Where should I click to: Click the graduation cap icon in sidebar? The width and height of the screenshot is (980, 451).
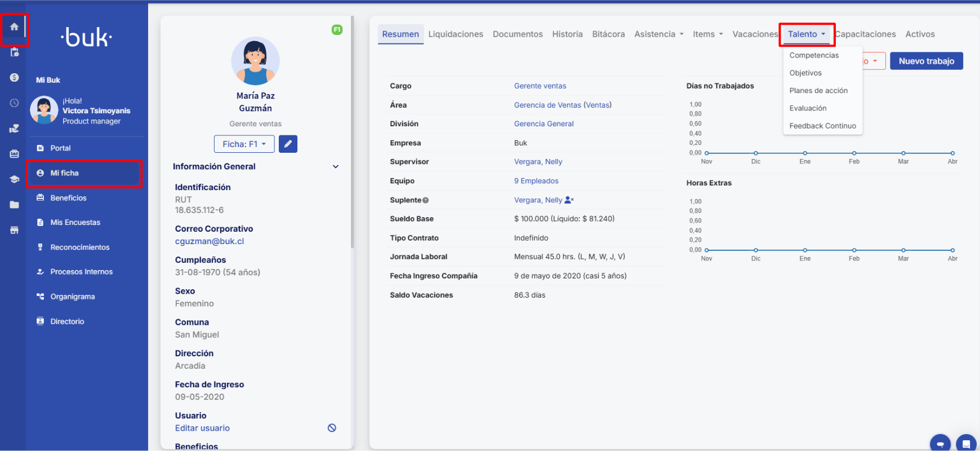[x=14, y=179]
